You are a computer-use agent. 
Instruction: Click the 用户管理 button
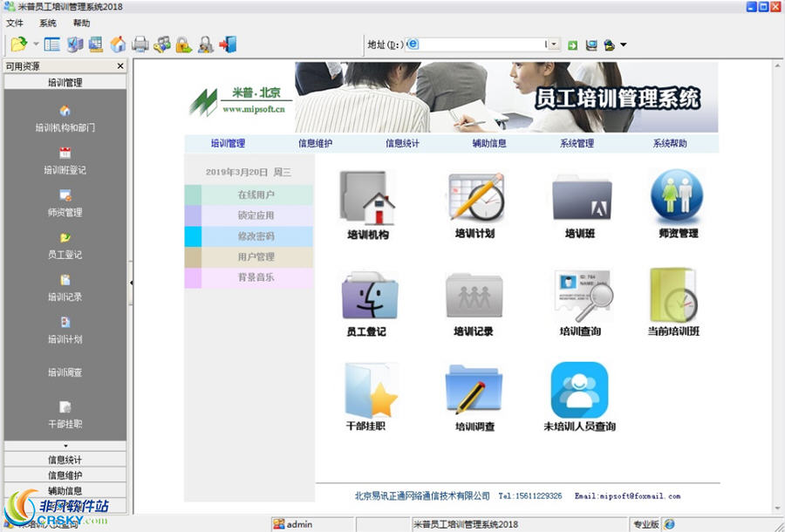[x=249, y=257]
